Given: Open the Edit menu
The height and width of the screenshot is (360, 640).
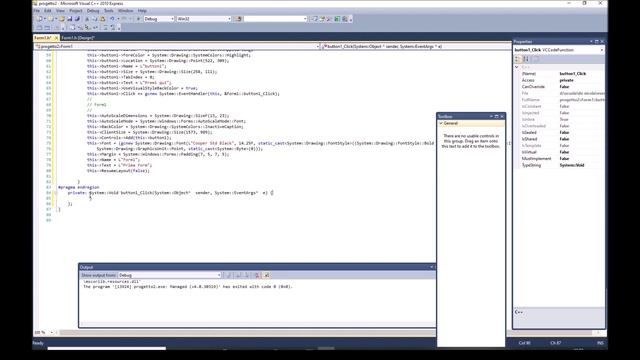Looking at the screenshot, I should (x=48, y=11).
